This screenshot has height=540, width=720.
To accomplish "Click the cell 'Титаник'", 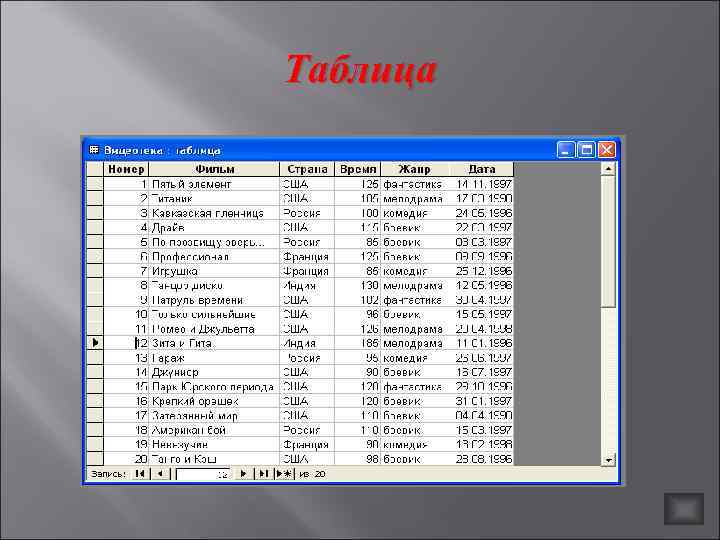I will pyautogui.click(x=214, y=199).
